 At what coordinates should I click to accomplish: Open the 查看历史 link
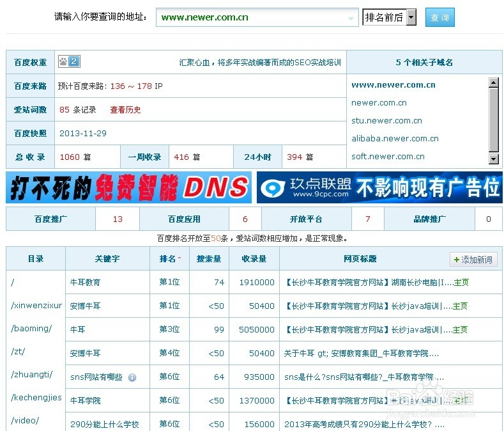(x=125, y=110)
